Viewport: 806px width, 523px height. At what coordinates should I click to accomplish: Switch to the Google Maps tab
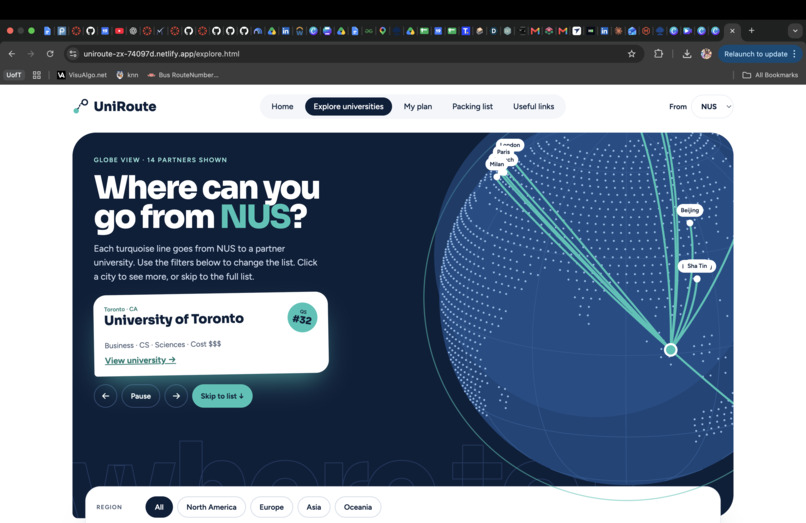pyautogui.click(x=382, y=31)
